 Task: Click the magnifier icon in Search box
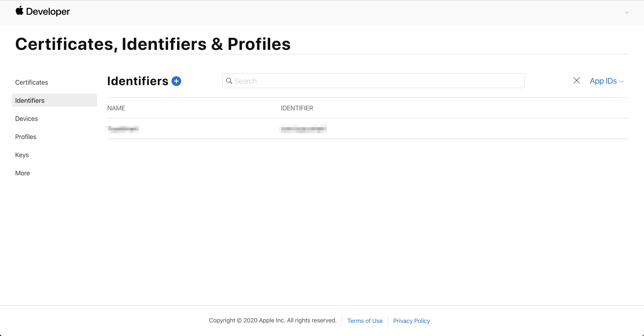[229, 81]
